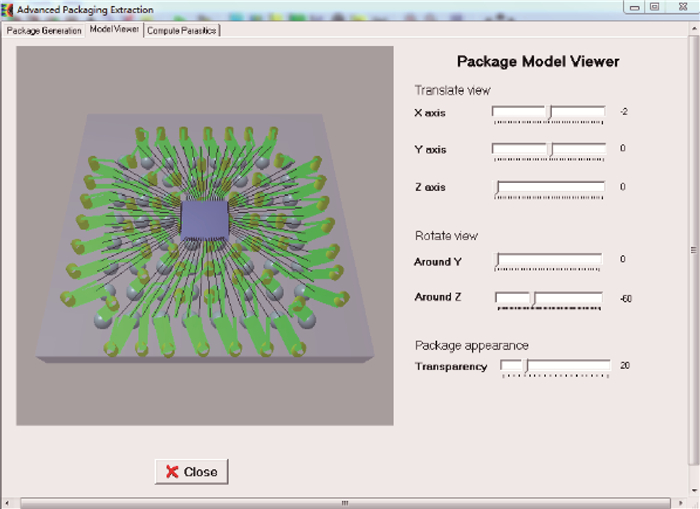Click the Y axis translate slider handle

(x=550, y=149)
